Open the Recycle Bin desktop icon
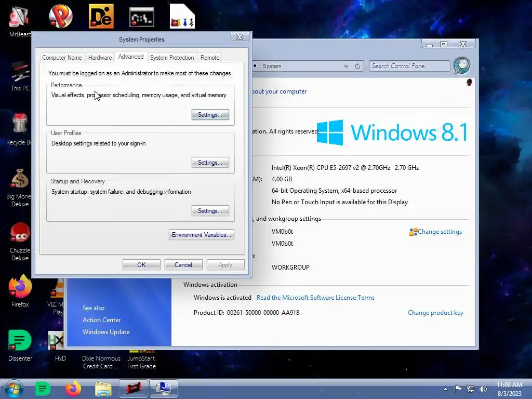This screenshot has height=399, width=532. point(19,129)
